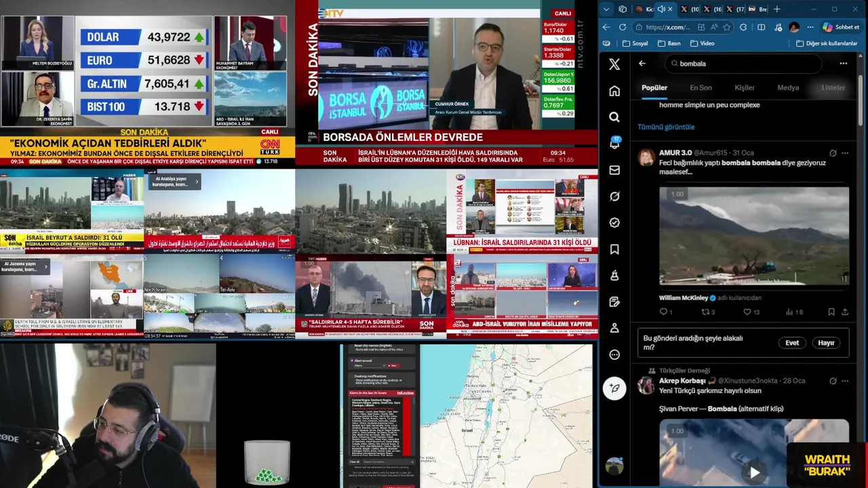Viewport: 868px width, 488px height.
Task: Toggle Alert sound checkbox in alert panel
Action: (352, 361)
